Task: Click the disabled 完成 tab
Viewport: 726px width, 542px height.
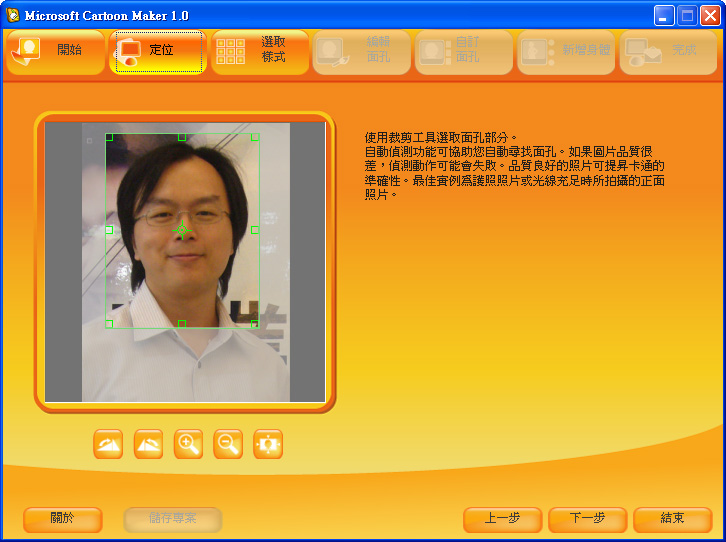Action: (x=668, y=52)
